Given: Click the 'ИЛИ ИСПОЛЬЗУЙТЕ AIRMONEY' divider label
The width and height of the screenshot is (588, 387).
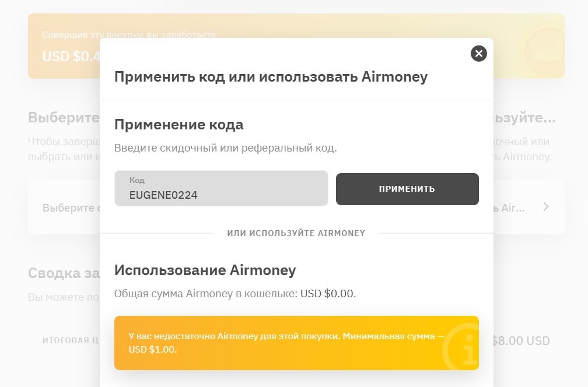Looking at the screenshot, I should [296, 233].
